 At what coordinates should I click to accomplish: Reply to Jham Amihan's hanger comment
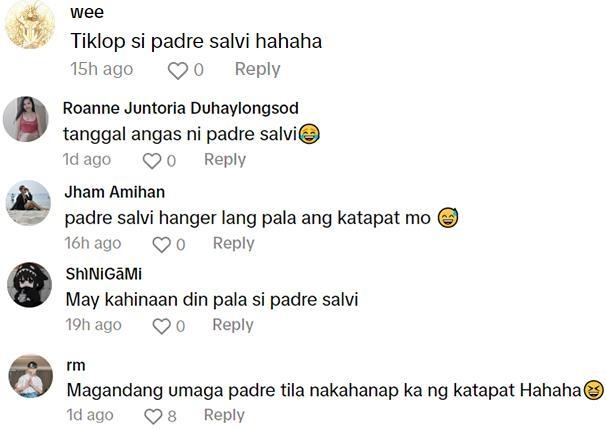point(234,243)
